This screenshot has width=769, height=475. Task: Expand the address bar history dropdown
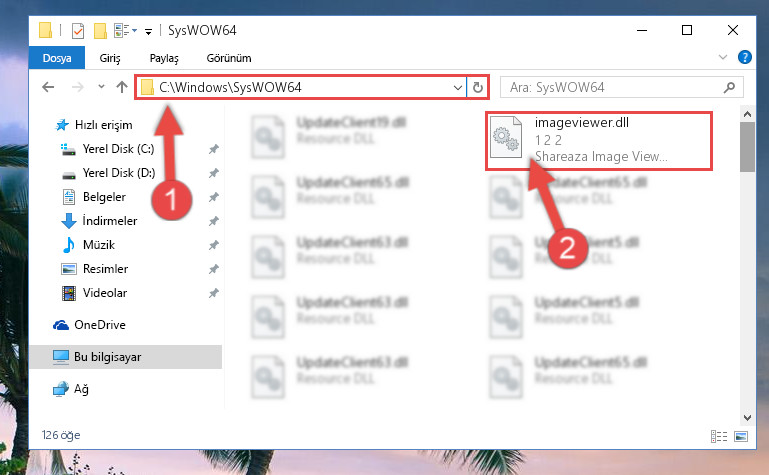(458, 88)
